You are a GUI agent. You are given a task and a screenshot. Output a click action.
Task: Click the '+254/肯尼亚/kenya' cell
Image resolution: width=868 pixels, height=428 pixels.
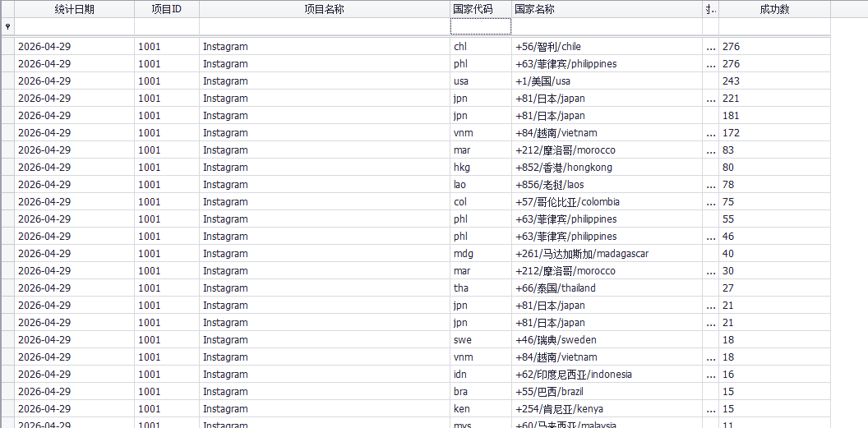click(607, 408)
